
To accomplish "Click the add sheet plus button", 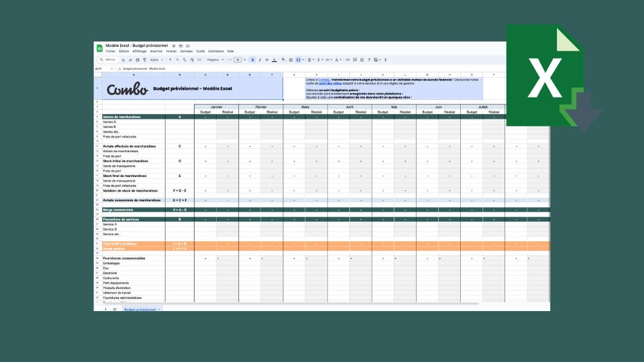I will point(105,309).
